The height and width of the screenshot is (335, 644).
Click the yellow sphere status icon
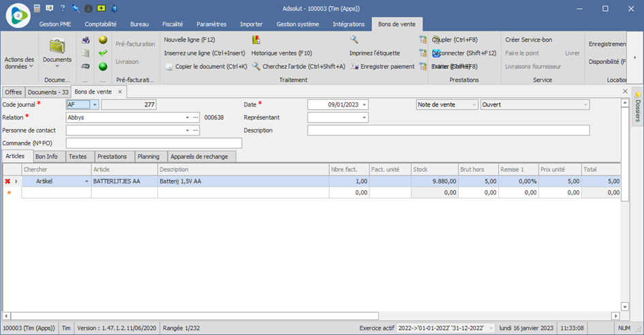pyautogui.click(x=103, y=40)
